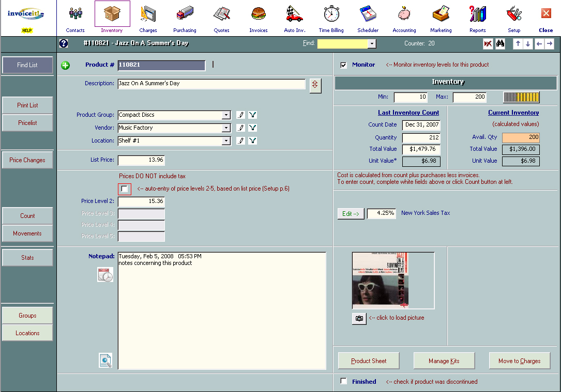Viewport: 561px width, 392px height.
Task: Click the green add new product icon
Action: point(66,66)
